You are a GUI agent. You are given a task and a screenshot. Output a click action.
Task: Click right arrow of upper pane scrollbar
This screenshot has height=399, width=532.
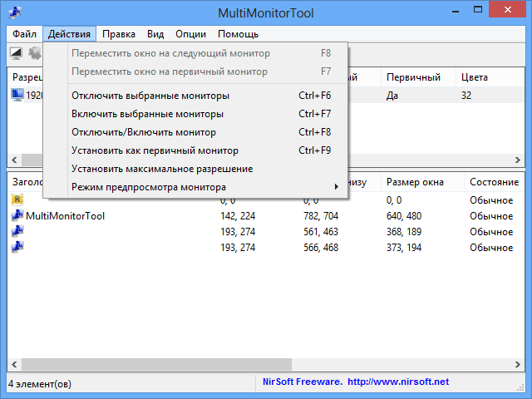[518, 160]
